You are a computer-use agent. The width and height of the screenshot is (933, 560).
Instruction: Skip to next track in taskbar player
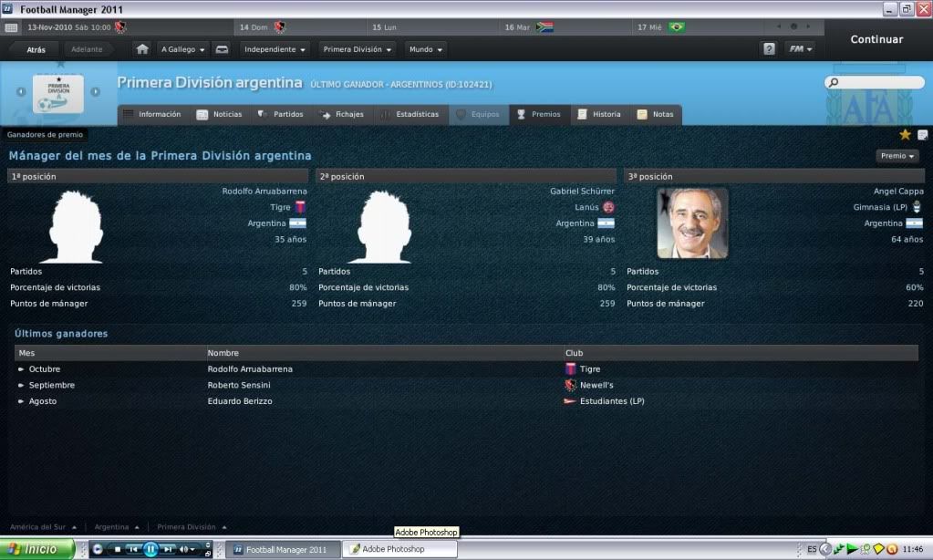169,549
